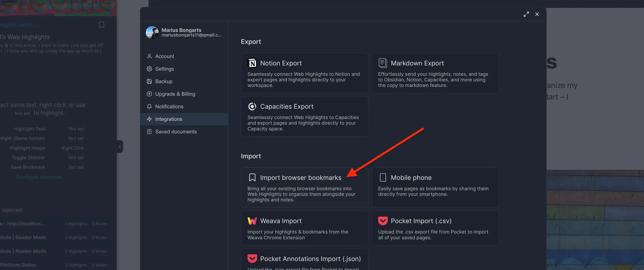Screen dimensions: 644x270
Task: Click the Integrations lightning bolt icon
Action: tap(149, 119)
